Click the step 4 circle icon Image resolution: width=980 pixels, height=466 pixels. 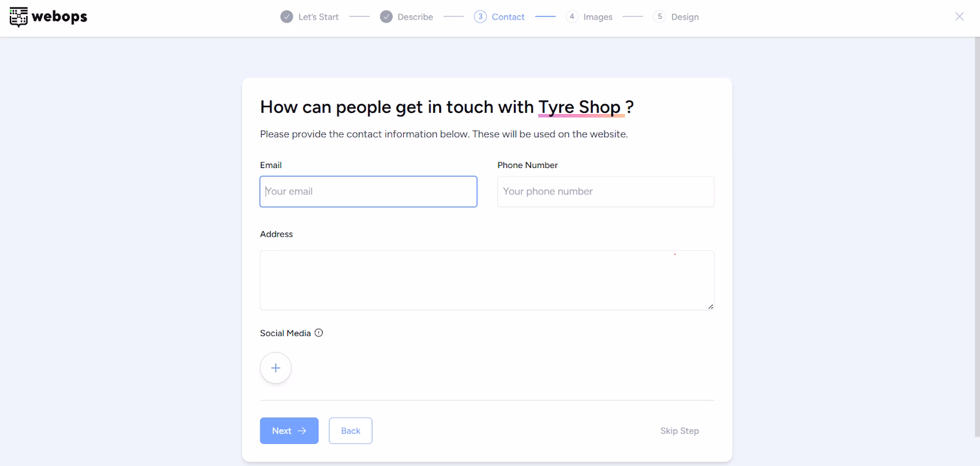pyautogui.click(x=571, y=17)
